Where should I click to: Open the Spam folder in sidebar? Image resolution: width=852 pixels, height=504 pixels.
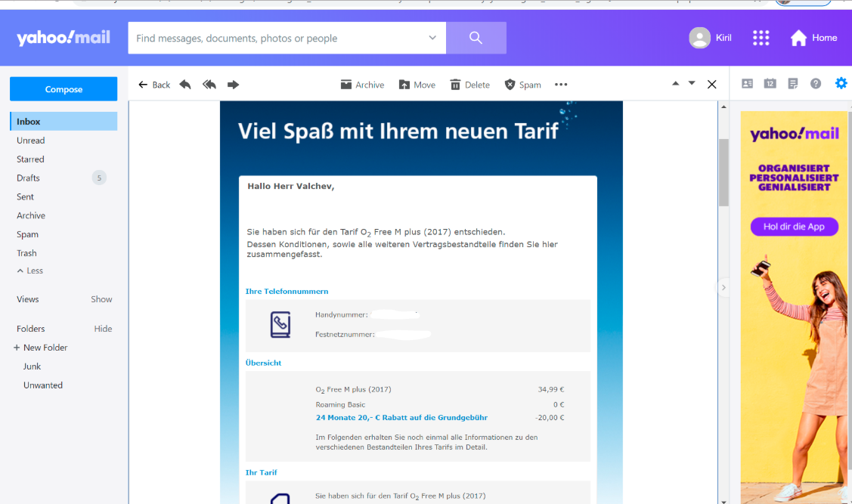tap(27, 234)
